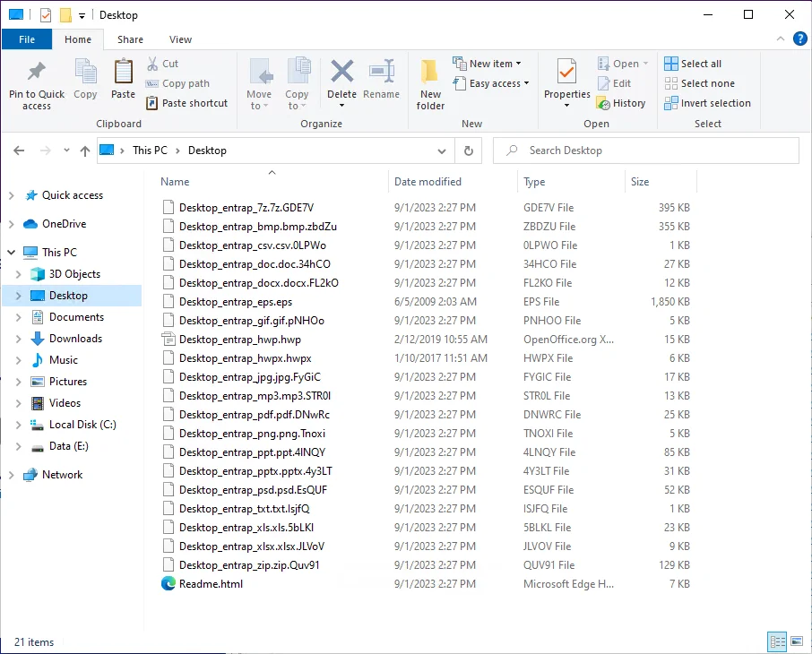Open Properties from the ribbon
812x654 pixels.
pos(566,73)
